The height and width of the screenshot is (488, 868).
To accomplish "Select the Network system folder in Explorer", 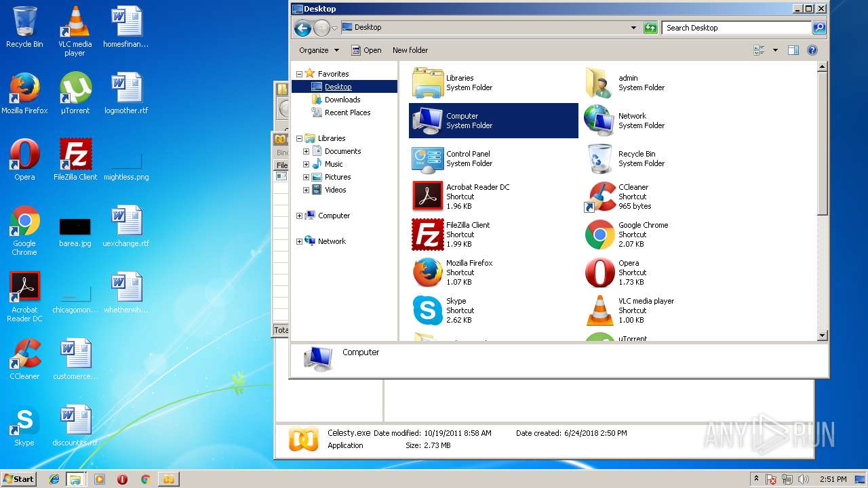I will point(665,121).
